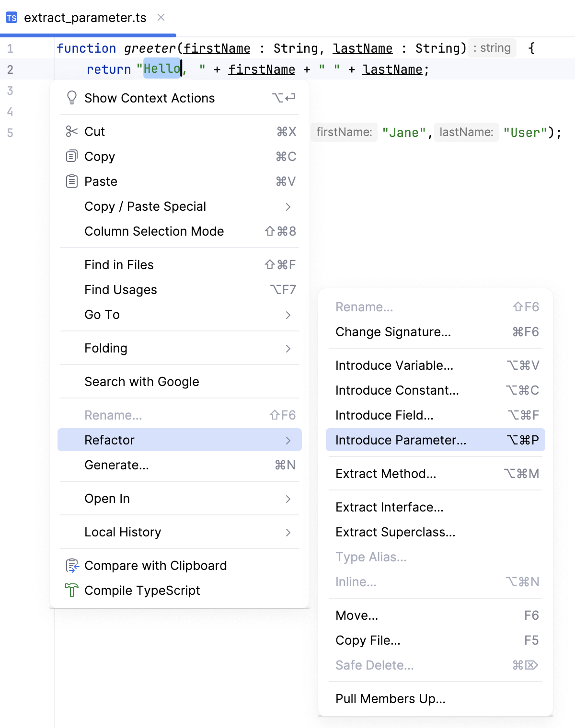The width and height of the screenshot is (575, 728).
Task: Open the Refactor submenu via its arrow
Action: pyautogui.click(x=288, y=440)
